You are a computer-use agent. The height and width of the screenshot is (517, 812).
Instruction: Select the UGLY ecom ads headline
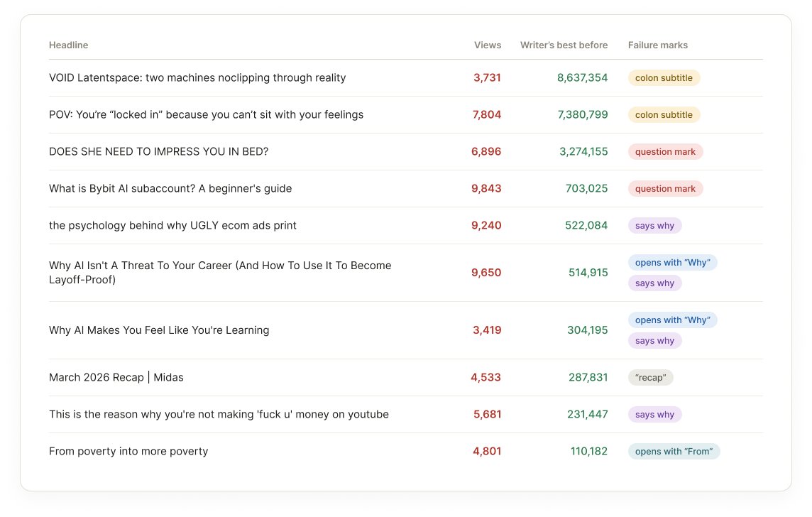point(172,225)
